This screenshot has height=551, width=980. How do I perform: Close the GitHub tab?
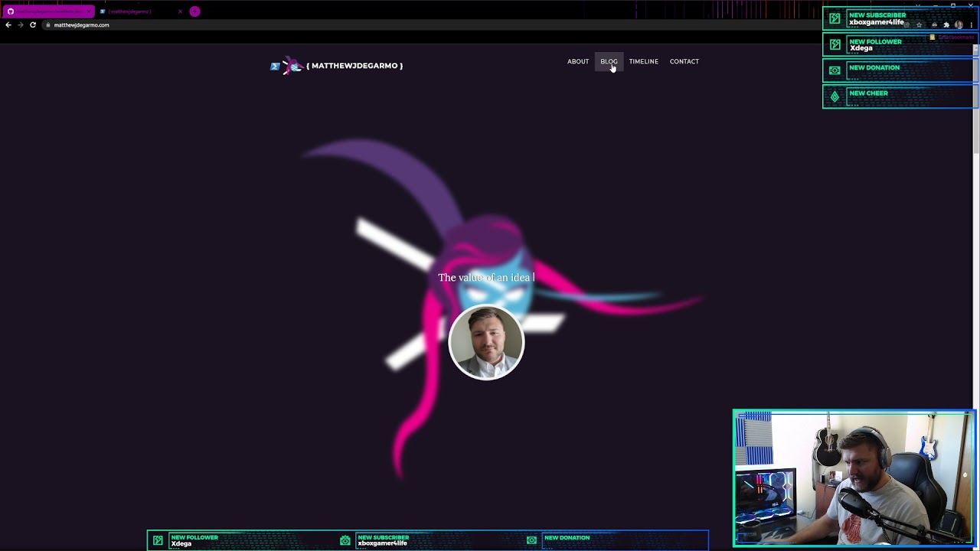pos(90,11)
